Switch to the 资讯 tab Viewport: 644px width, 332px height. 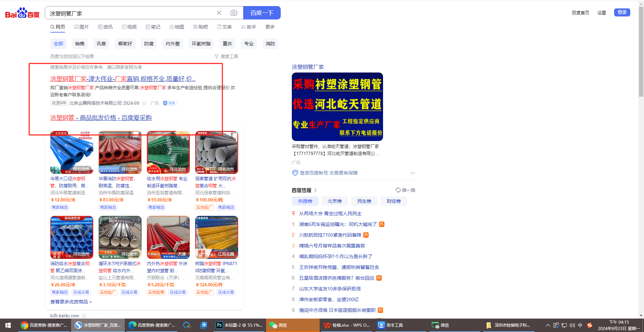105,27
